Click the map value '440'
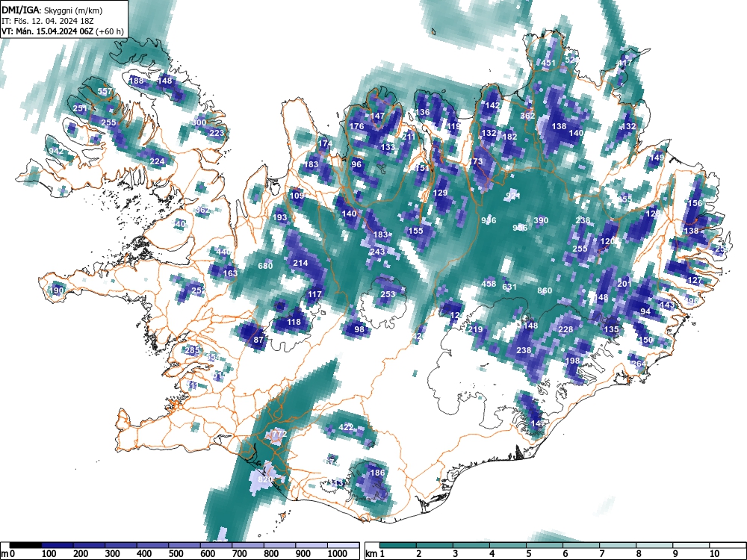 coord(223,252)
